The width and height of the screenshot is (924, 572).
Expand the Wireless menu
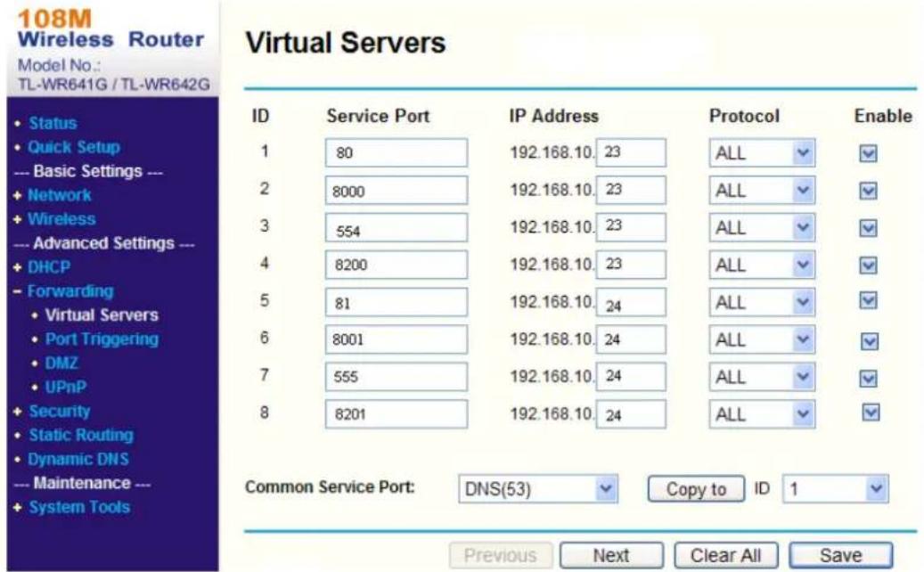click(61, 219)
